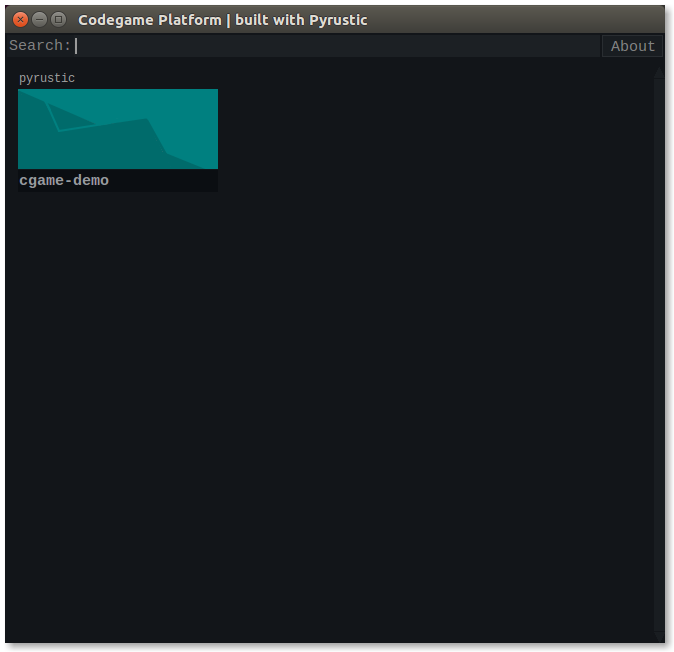Minimize the Codegame Platform window
Image resolution: width=674 pixels, height=652 pixels.
40,20
